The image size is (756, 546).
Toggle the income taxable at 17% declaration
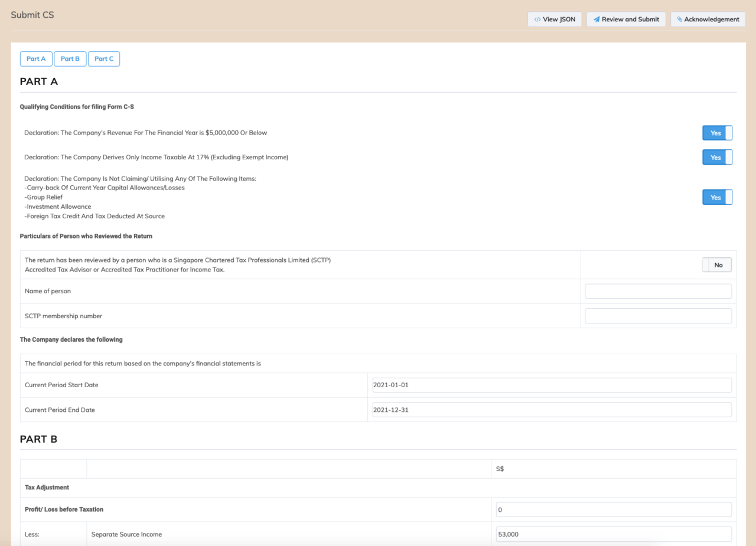[717, 158]
